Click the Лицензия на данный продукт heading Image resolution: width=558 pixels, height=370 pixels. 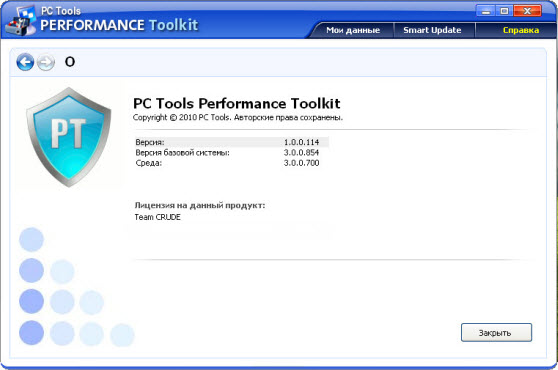(x=200, y=205)
